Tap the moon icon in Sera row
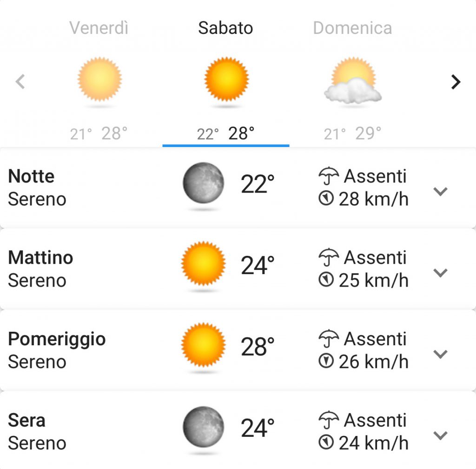Viewport: 476px width, 469px height. click(204, 427)
